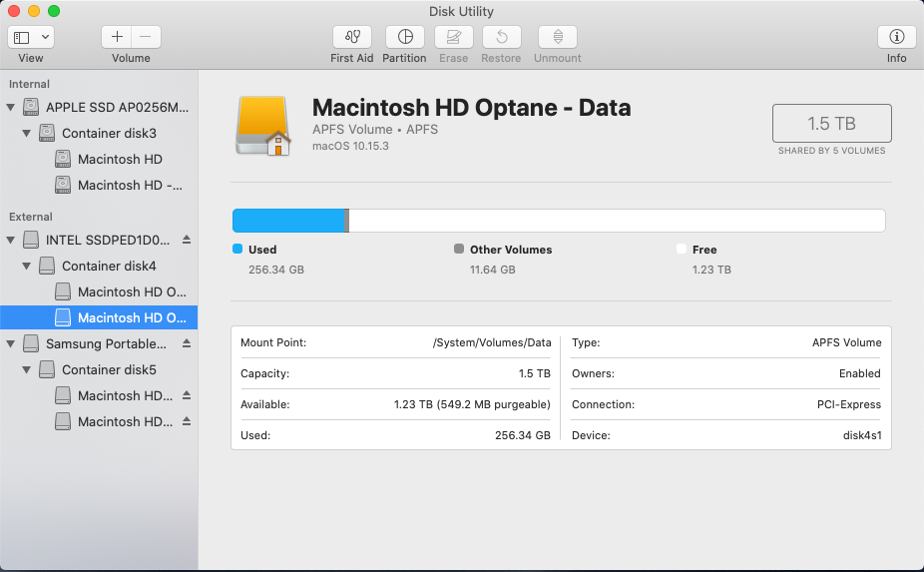Image resolution: width=924 pixels, height=572 pixels.
Task: Click the Device value disk4s1
Action: pos(862,435)
